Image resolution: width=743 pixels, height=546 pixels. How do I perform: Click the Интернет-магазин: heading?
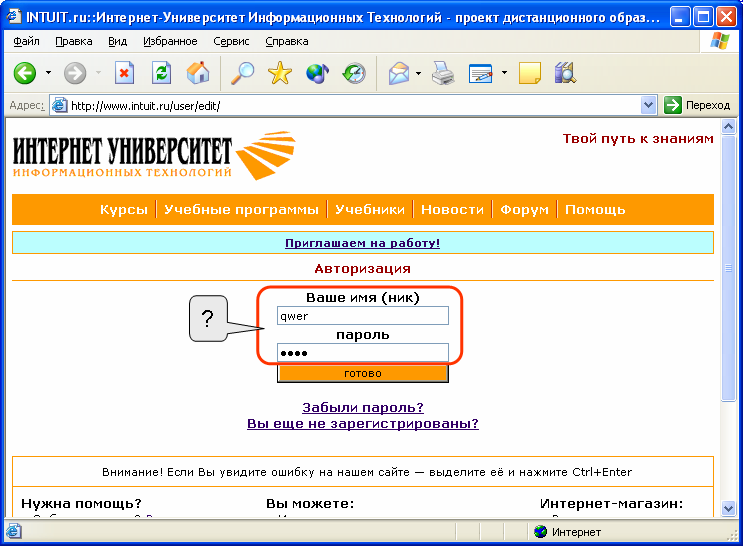pyautogui.click(x=611, y=503)
